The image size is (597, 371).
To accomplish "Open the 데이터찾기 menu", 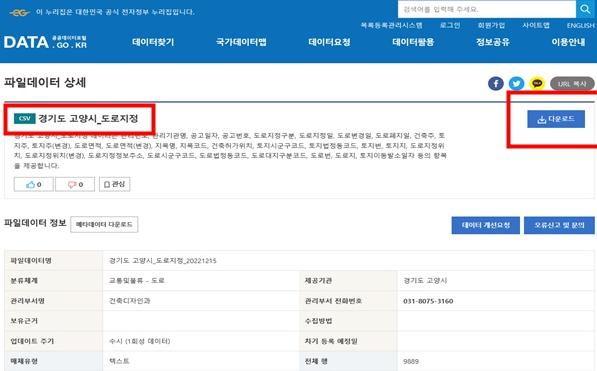I will (153, 42).
